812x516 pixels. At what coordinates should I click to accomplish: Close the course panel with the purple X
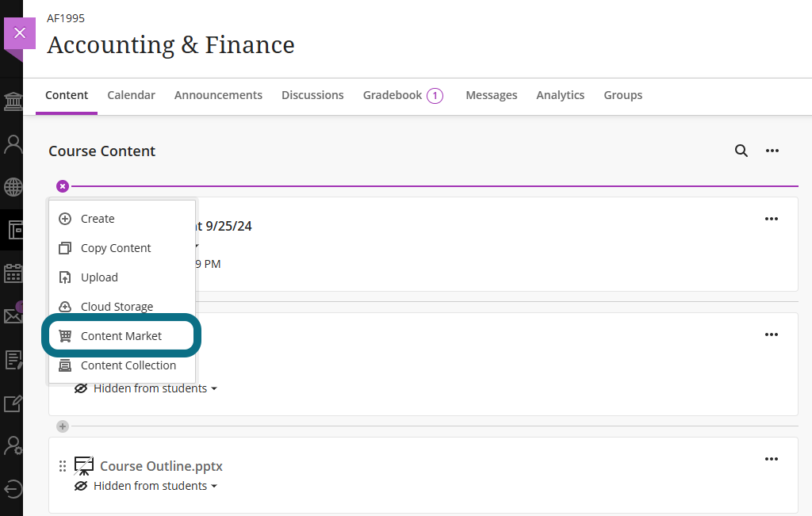(20, 33)
